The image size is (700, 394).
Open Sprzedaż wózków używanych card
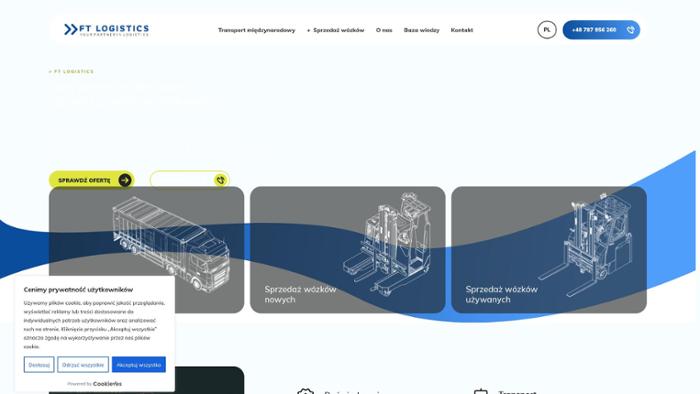pos(549,250)
